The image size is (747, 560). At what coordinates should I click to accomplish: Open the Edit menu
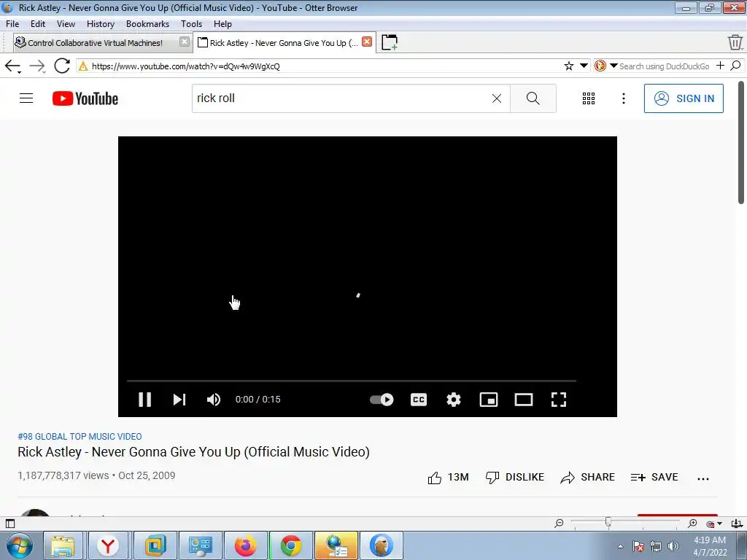[38, 24]
